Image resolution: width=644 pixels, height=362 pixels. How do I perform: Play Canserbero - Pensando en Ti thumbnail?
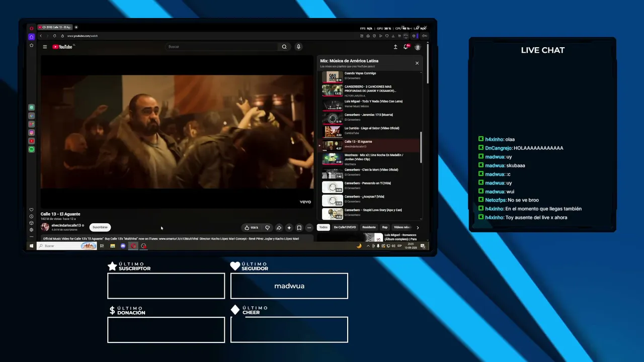pos(332,187)
